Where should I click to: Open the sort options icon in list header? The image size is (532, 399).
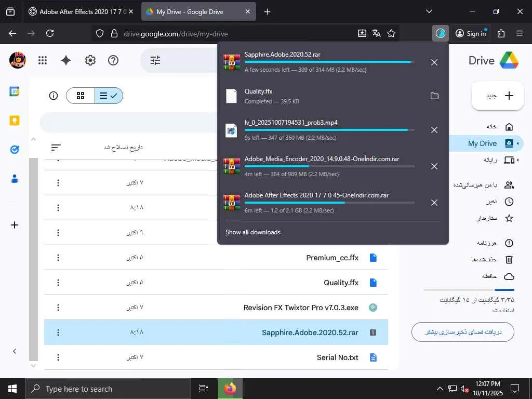(x=56, y=147)
